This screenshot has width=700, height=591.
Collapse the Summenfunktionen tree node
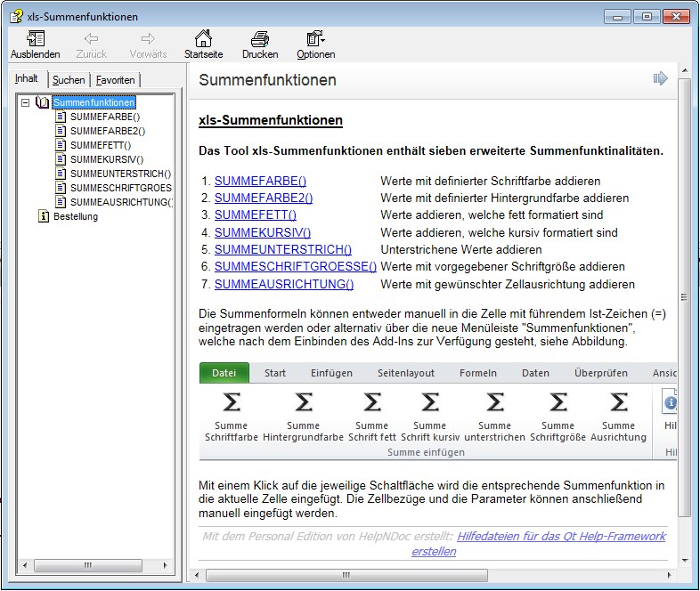click(26, 102)
